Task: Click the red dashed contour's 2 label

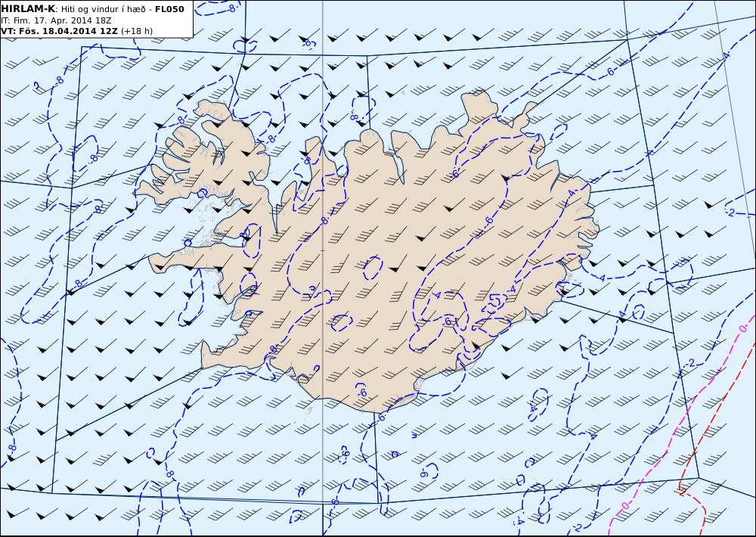Action: coord(683,491)
